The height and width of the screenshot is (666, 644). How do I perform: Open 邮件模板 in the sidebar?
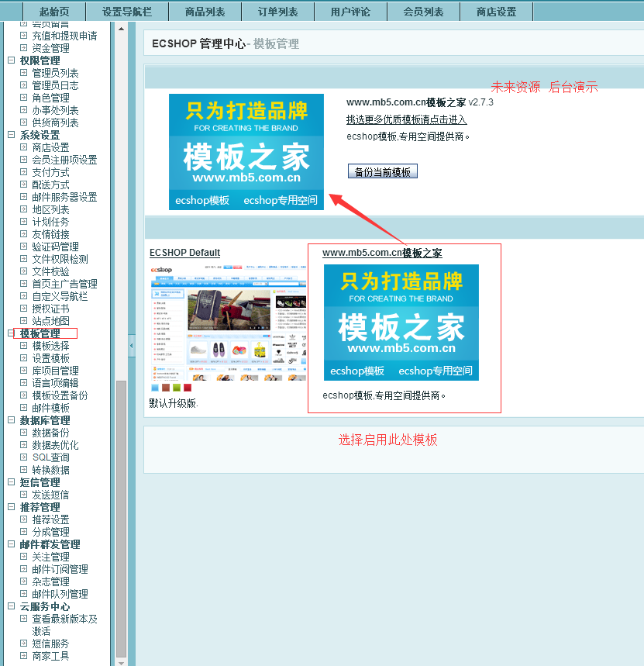[50, 408]
